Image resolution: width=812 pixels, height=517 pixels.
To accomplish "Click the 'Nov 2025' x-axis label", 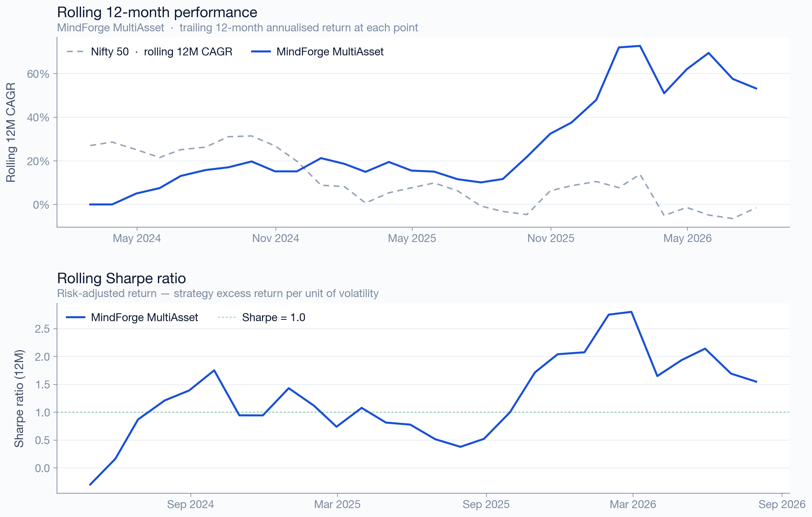I will [551, 238].
